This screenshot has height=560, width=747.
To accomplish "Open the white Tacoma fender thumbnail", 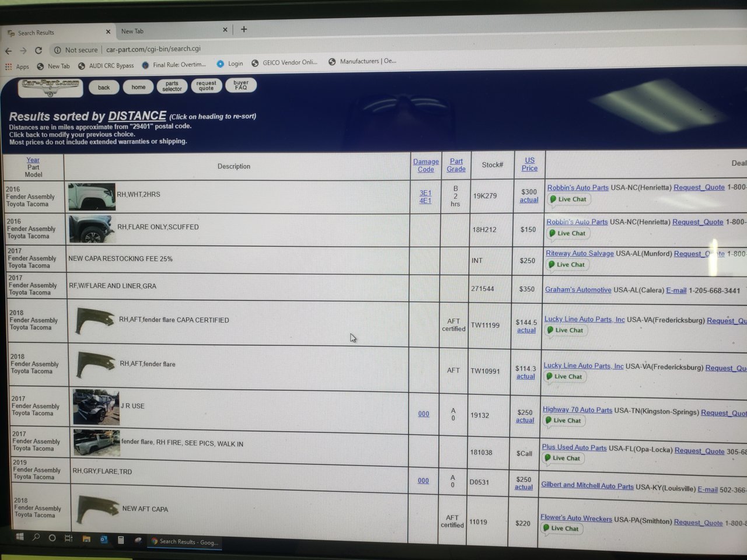I will [92, 197].
